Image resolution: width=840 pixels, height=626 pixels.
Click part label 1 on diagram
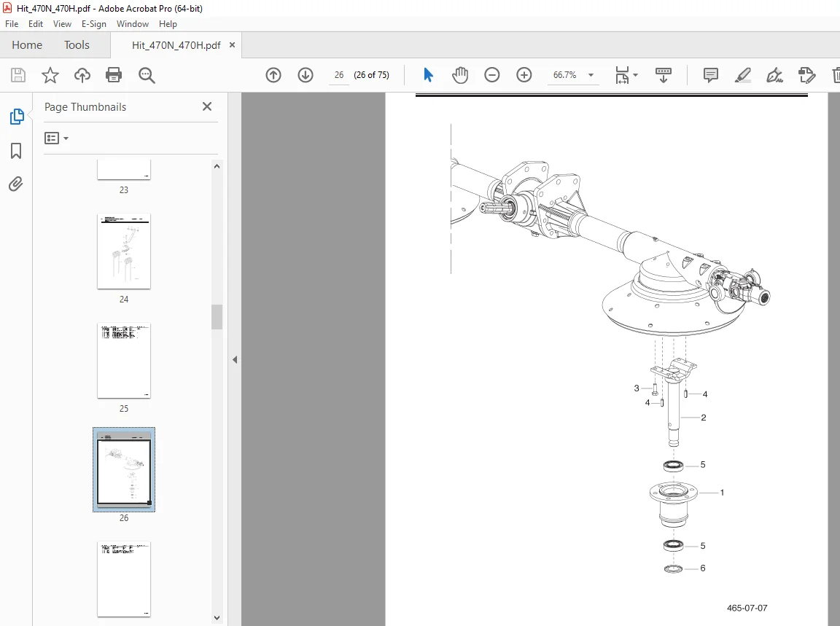click(722, 492)
